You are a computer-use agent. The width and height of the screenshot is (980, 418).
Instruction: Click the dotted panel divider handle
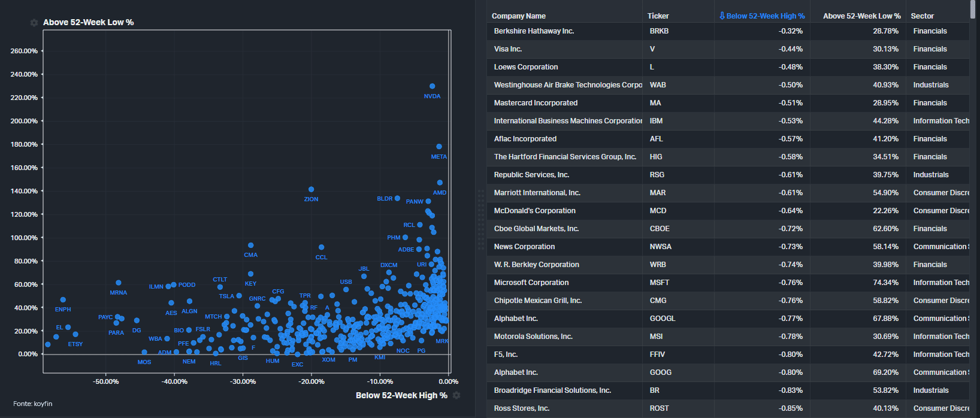coord(480,220)
